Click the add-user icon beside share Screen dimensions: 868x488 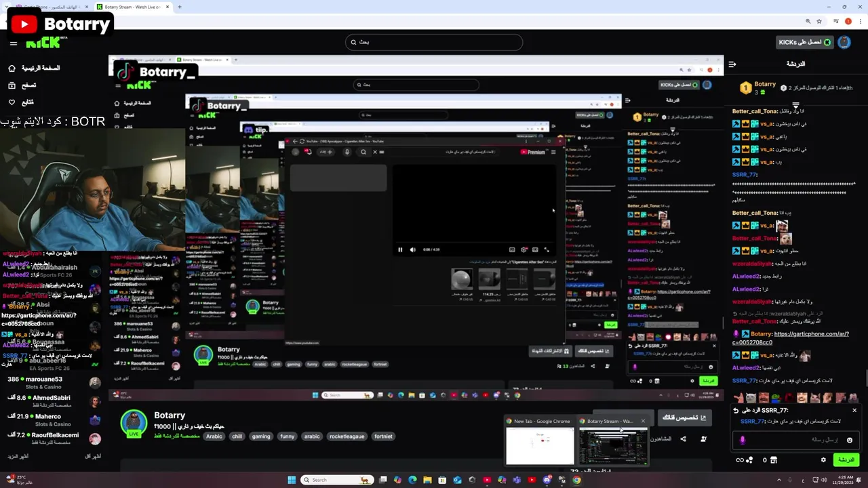pyautogui.click(x=704, y=439)
